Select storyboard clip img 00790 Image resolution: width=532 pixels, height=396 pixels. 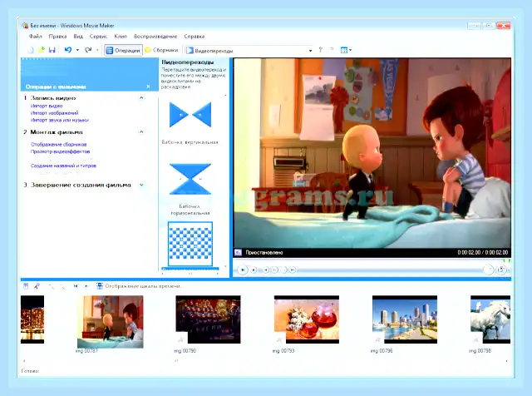(208, 319)
